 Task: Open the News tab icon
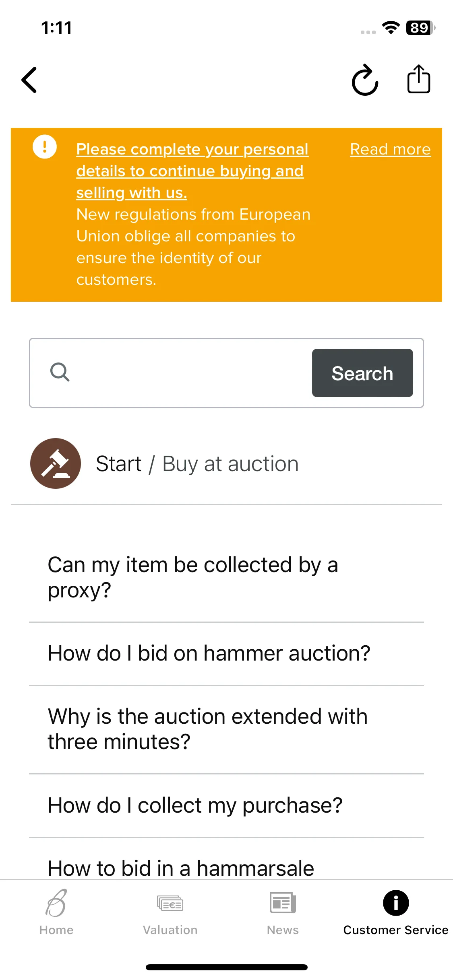point(283,904)
